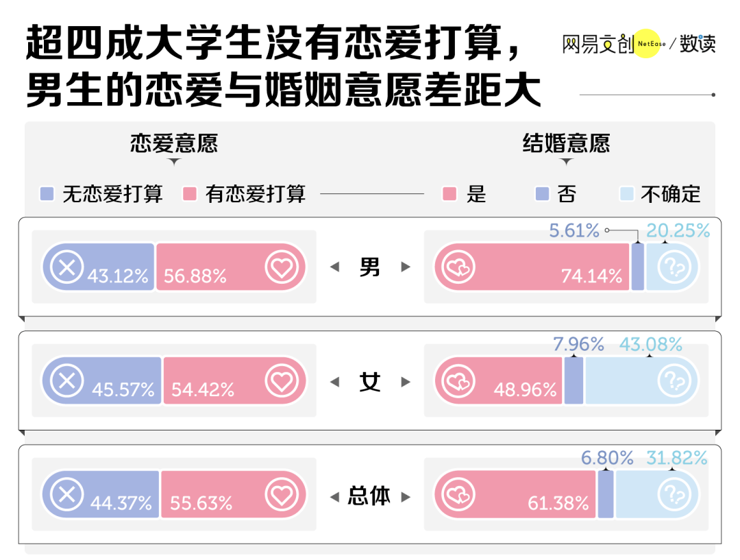Select the 结婚意愿 heading

(566, 143)
